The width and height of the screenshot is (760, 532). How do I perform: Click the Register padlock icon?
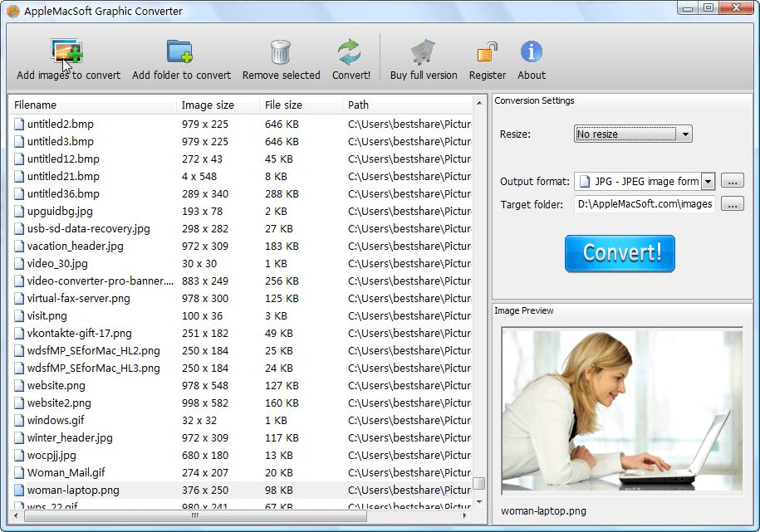coord(487,52)
